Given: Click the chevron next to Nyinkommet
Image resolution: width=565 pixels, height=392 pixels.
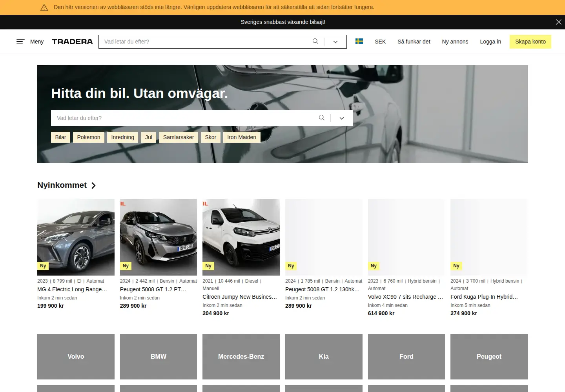Looking at the screenshot, I should click(93, 185).
